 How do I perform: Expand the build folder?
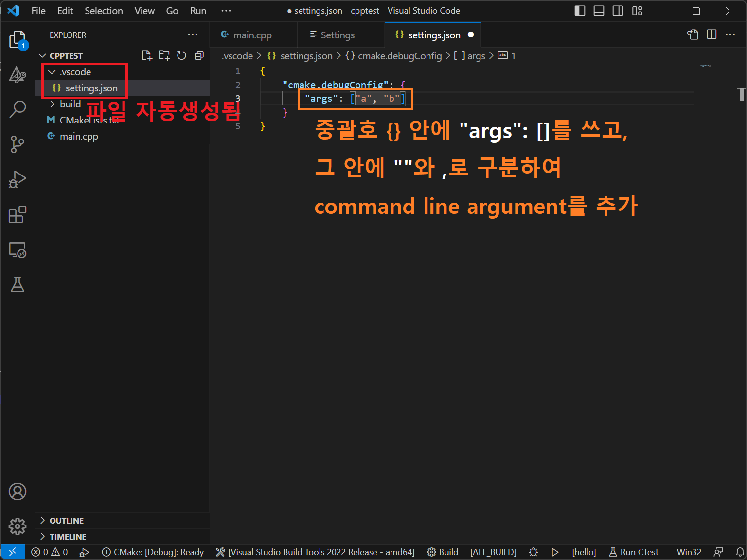coord(52,104)
